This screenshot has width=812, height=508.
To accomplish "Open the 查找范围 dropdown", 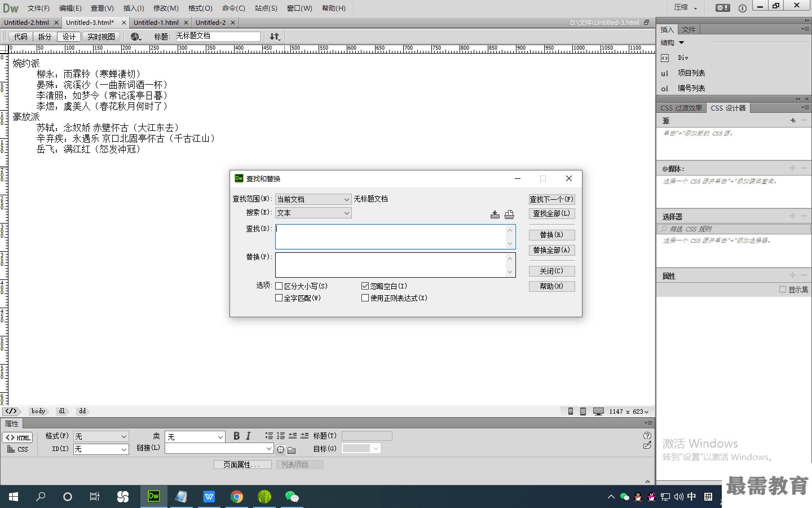I will (314, 199).
